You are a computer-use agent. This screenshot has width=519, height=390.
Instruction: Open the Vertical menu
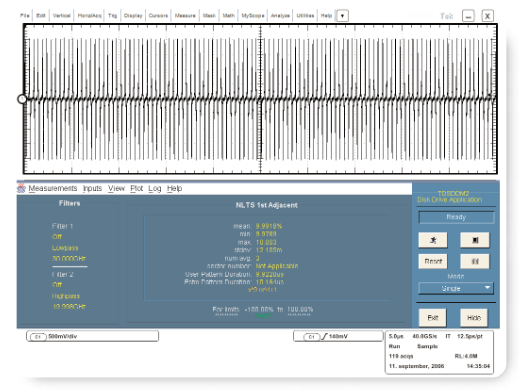[x=62, y=16]
